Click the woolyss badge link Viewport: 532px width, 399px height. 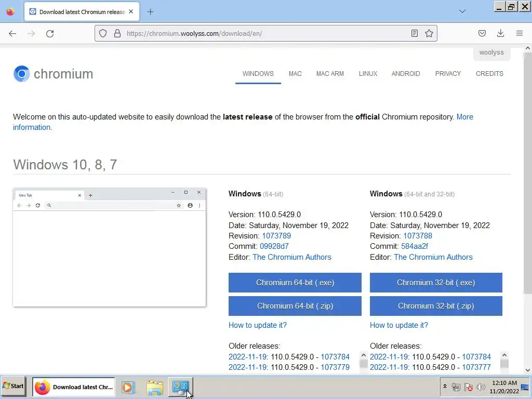pyautogui.click(x=491, y=52)
